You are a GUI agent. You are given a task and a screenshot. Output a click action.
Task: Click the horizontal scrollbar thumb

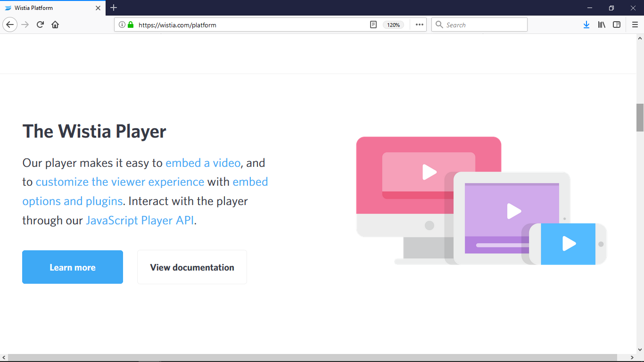(313, 358)
